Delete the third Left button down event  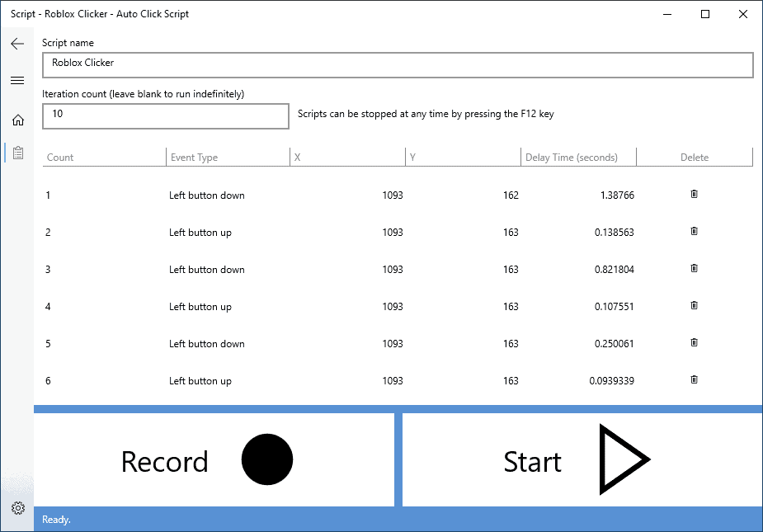coord(694,344)
